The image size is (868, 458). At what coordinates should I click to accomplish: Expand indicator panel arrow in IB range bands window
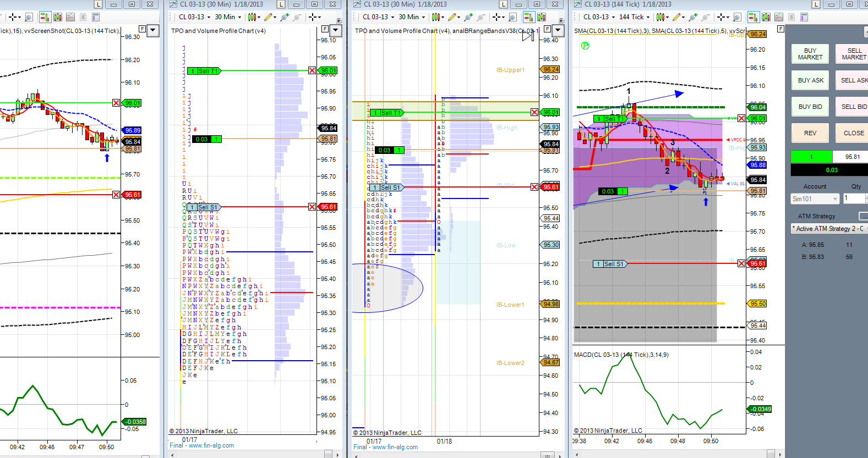[x=559, y=31]
